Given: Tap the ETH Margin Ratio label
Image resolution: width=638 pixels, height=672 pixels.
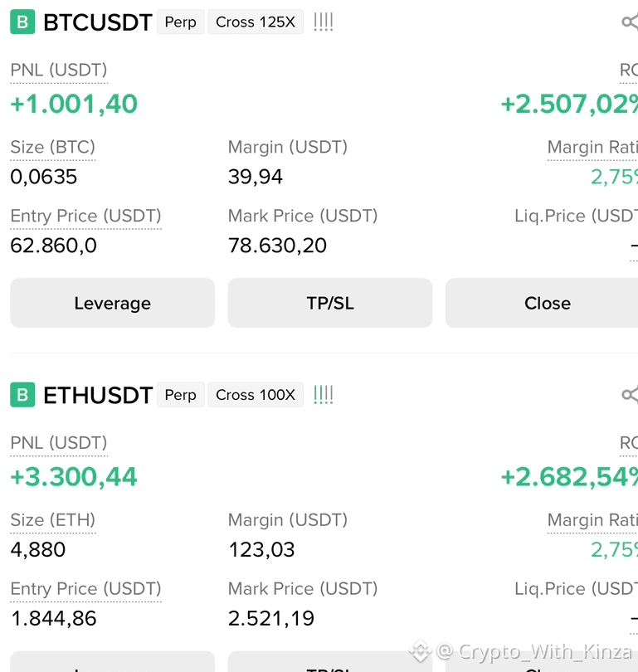Looking at the screenshot, I should 592,520.
